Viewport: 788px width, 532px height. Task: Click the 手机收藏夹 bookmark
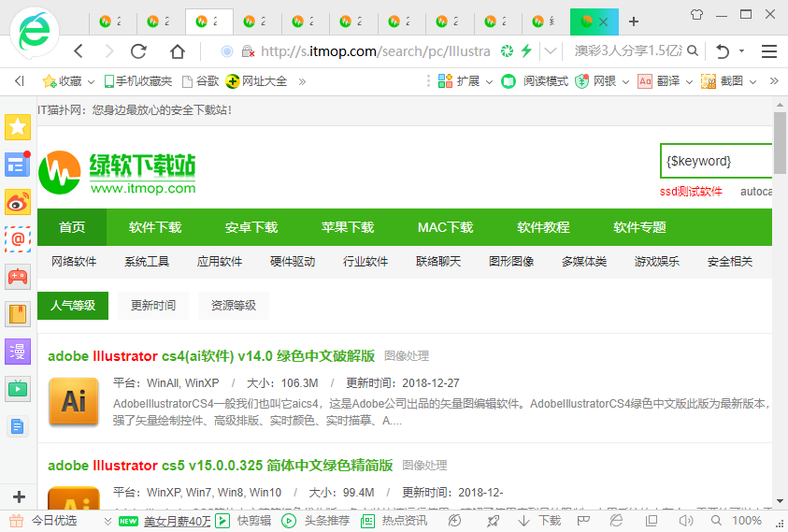[137, 81]
